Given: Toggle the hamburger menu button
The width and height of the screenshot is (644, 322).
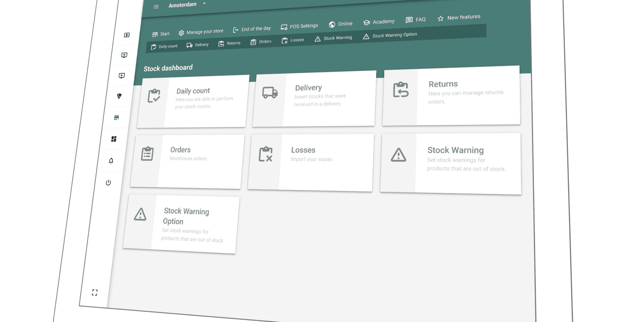Looking at the screenshot, I should [156, 7].
